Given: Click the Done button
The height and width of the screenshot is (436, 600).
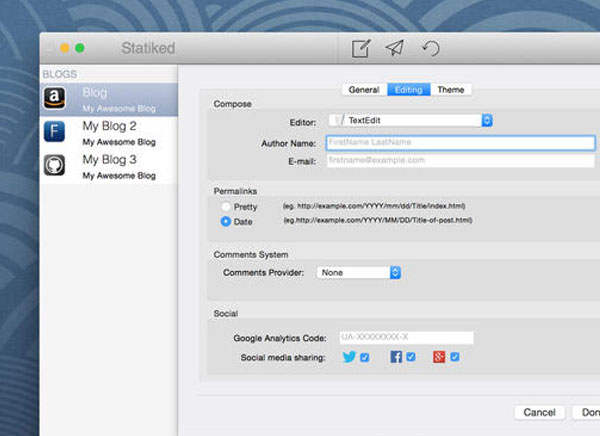Looking at the screenshot, I should click(587, 412).
